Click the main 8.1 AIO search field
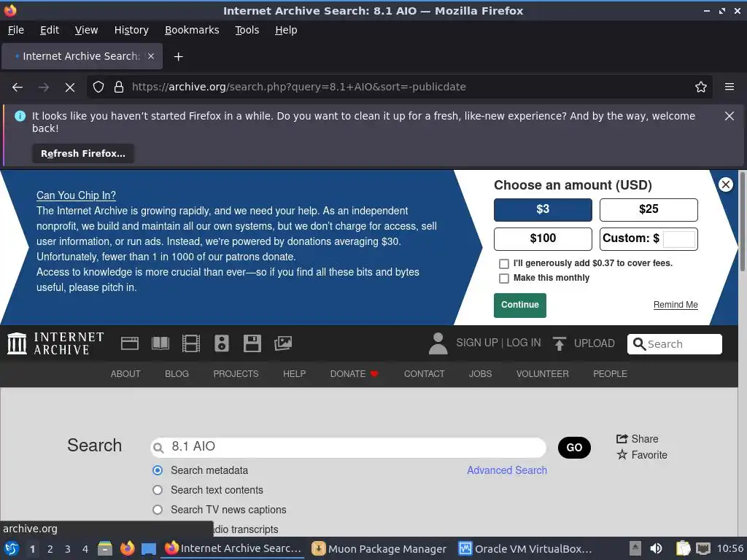 click(348, 447)
